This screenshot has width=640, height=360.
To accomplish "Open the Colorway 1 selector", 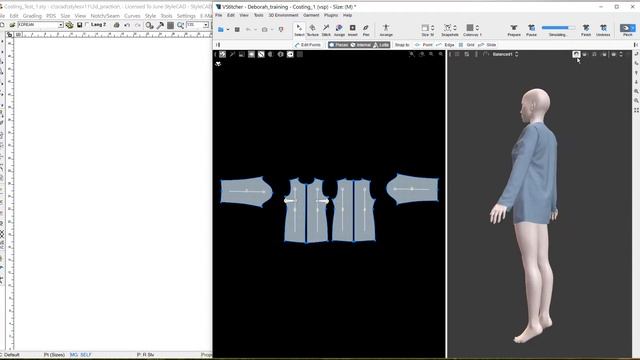I will (x=472, y=29).
